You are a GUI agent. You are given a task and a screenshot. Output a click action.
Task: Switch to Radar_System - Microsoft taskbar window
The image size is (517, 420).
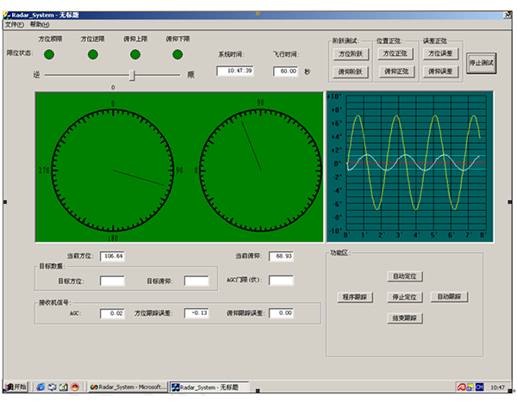tap(128, 387)
